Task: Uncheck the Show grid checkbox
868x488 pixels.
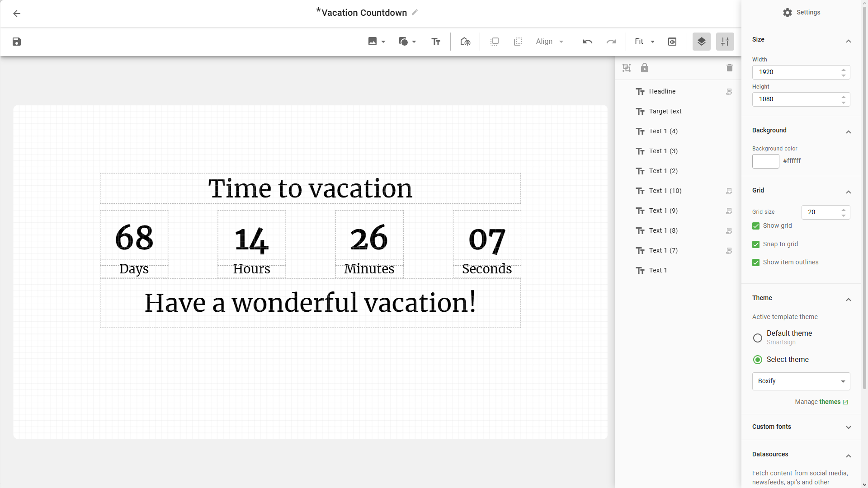Action: tap(756, 226)
